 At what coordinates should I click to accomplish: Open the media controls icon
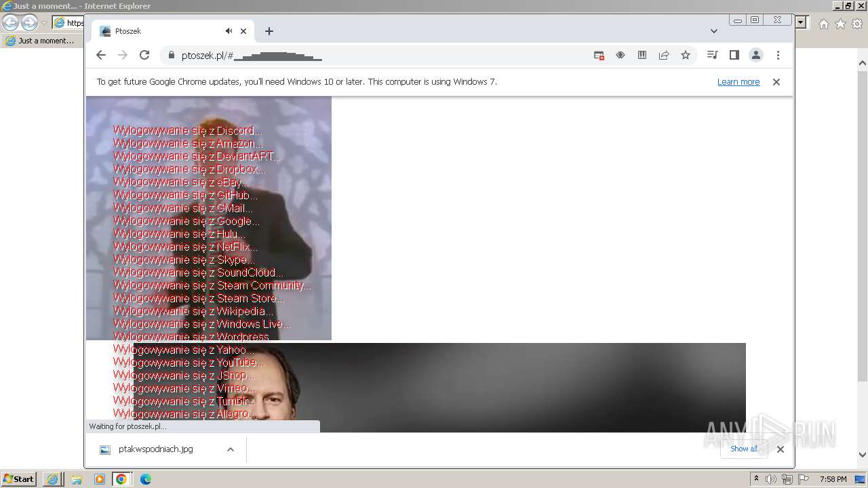coord(712,56)
